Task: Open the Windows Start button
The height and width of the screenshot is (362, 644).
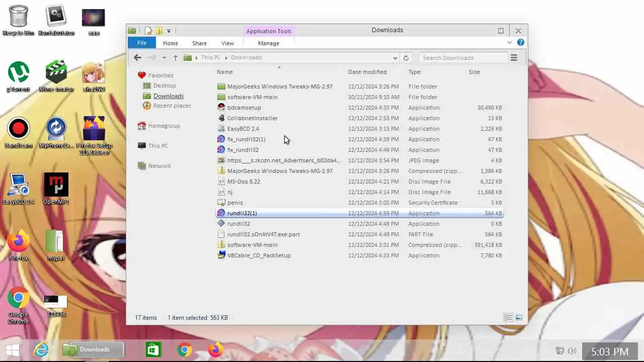Action: click(x=13, y=349)
